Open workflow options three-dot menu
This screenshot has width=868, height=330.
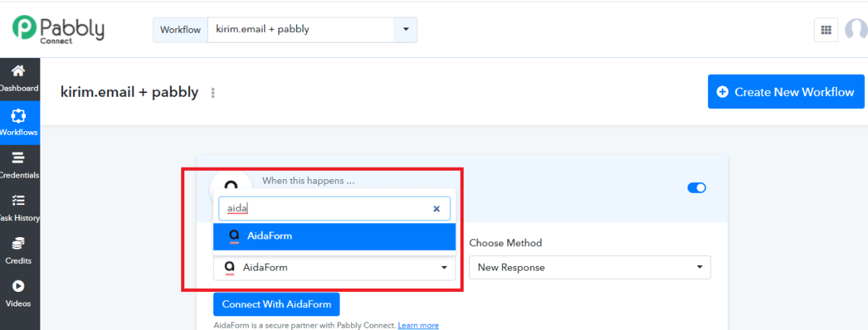click(x=213, y=93)
